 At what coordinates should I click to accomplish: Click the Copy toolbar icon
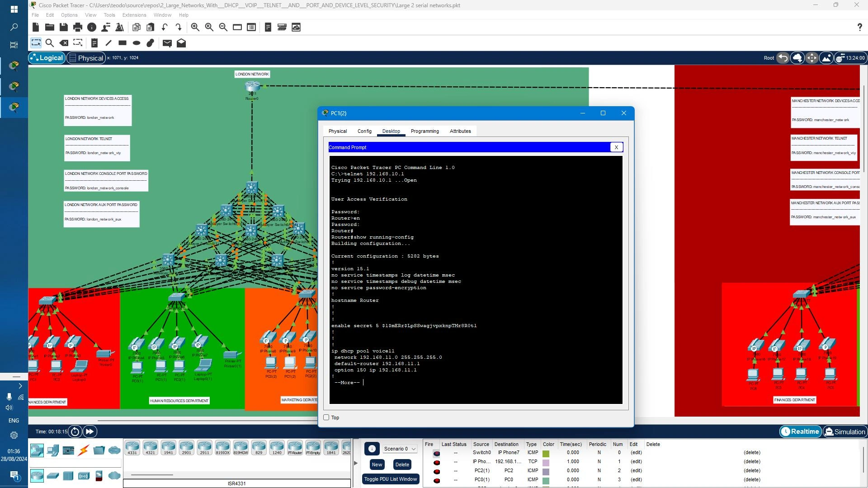tap(136, 27)
